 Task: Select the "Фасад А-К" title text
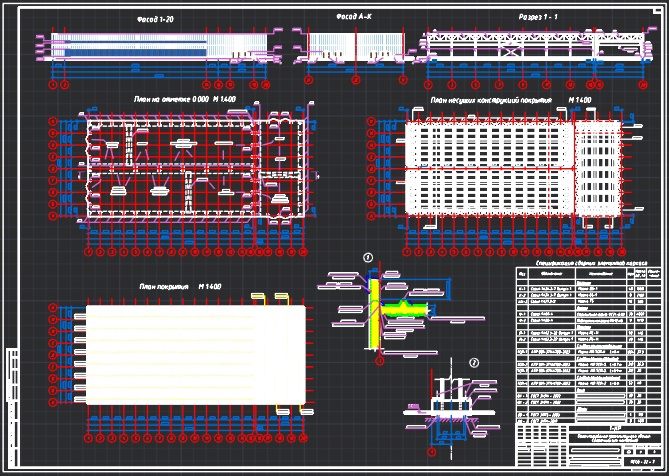click(352, 17)
